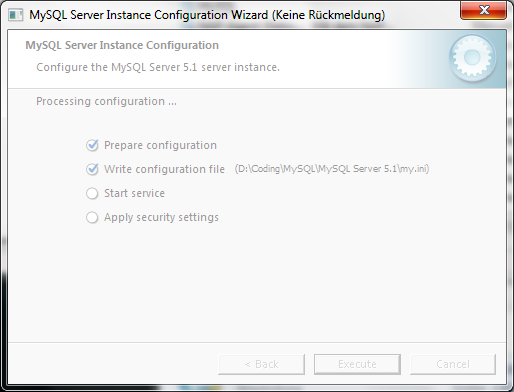Viewport: 514px width, 392px height.
Task: Click the Prepare configuration checkmark
Action: [x=92, y=145]
